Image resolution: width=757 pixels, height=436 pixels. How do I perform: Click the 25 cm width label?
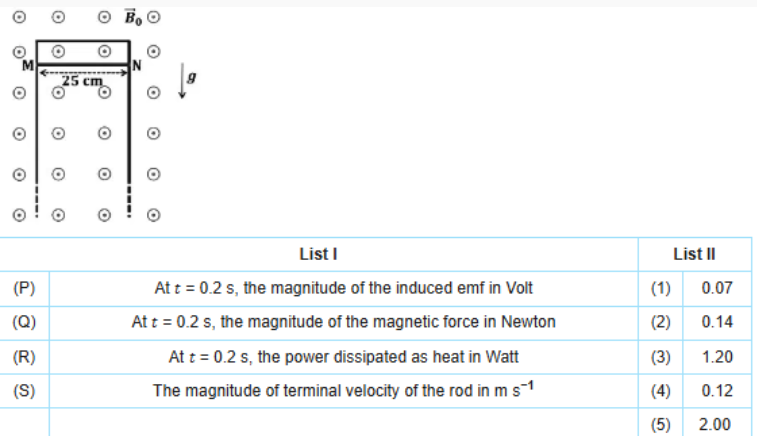83,80
